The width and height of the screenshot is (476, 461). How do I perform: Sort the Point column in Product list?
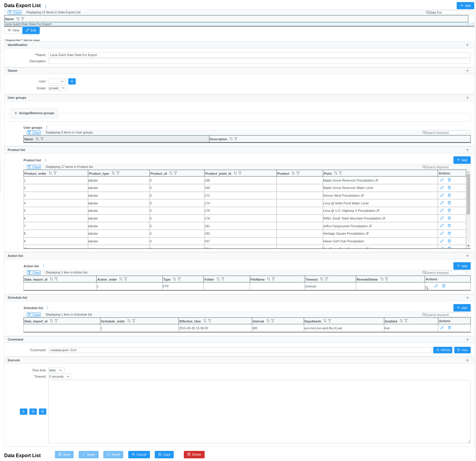(336, 173)
